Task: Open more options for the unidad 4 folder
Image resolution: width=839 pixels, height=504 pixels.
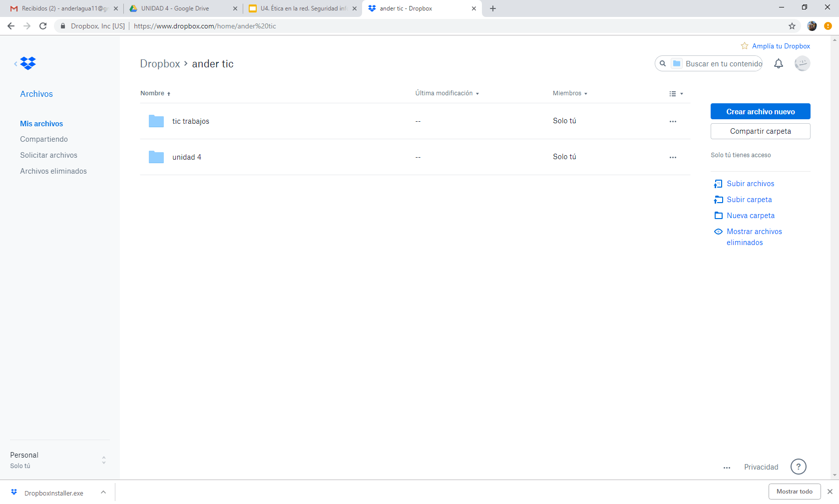Action: click(673, 157)
